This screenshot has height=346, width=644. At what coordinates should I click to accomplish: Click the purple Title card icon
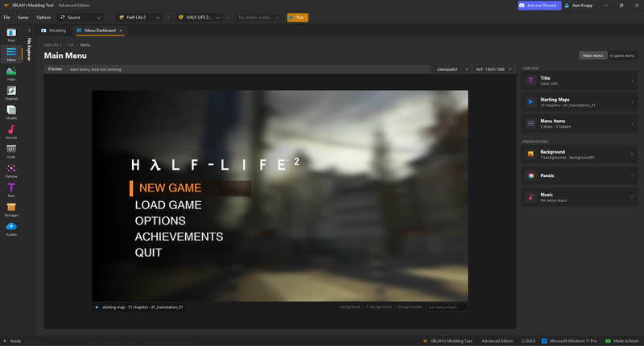click(x=530, y=80)
